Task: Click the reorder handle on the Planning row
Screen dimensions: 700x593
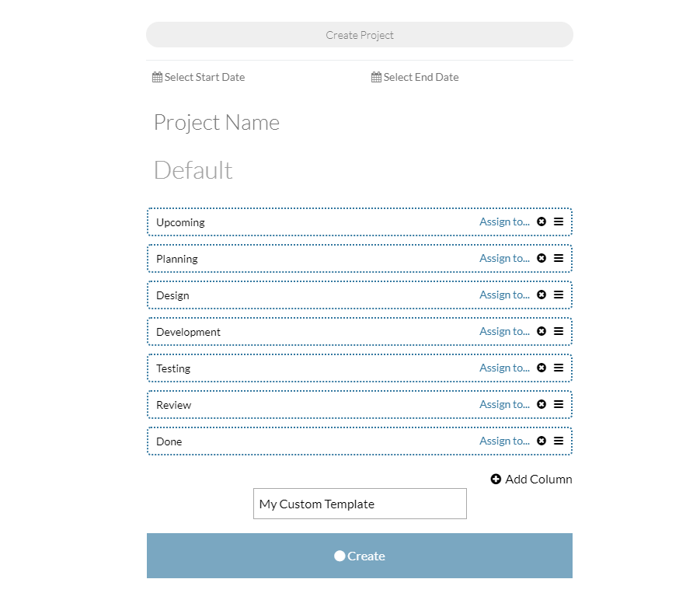Action: coord(559,258)
